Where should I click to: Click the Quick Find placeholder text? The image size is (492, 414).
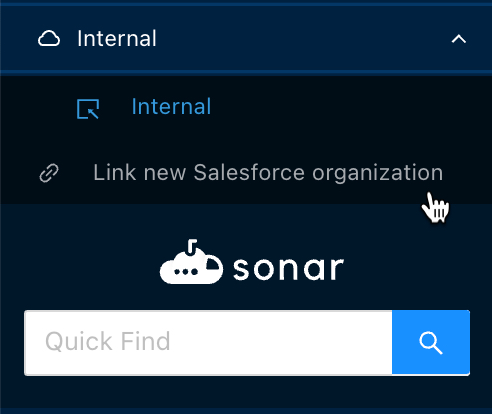point(108,342)
